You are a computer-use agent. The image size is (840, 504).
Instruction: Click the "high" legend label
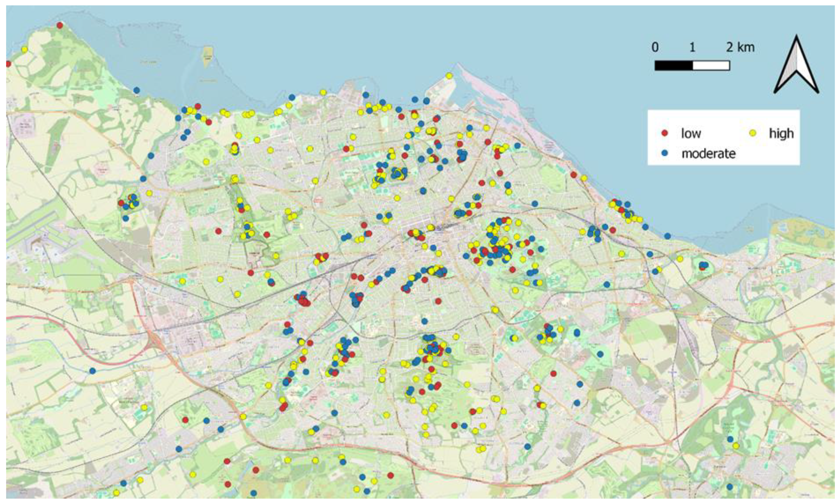[x=781, y=134]
